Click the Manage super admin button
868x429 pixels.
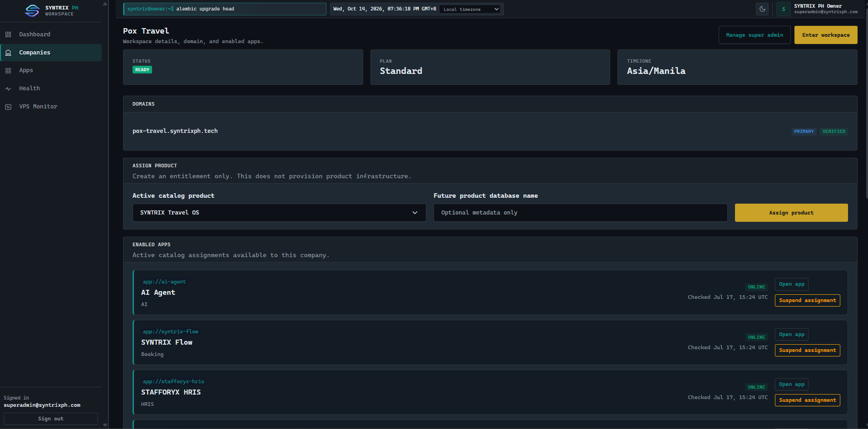tap(755, 35)
